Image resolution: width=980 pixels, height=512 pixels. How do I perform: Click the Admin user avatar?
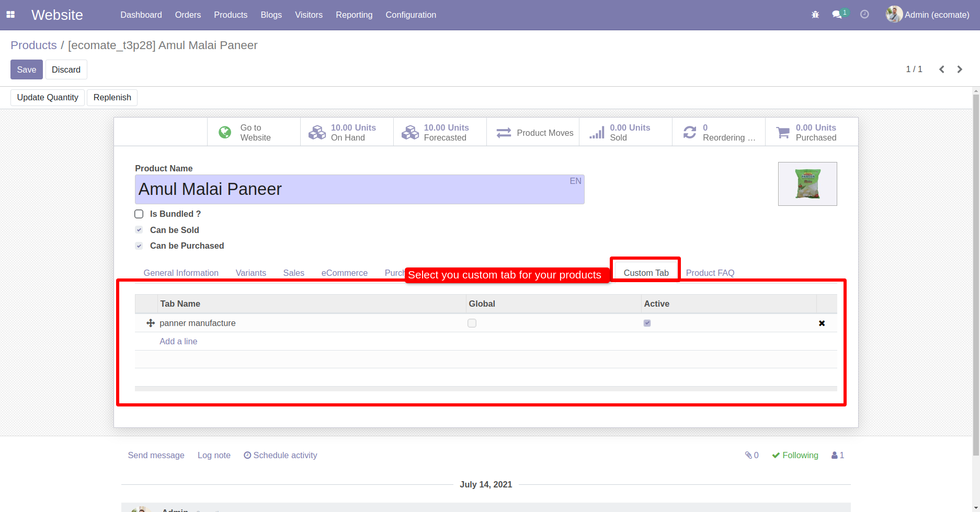tap(894, 15)
